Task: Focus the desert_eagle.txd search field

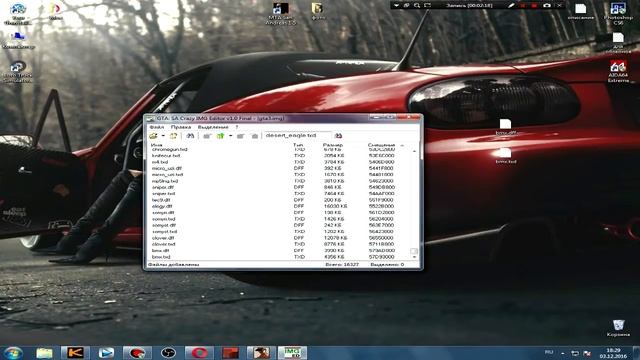Action: [x=297, y=135]
